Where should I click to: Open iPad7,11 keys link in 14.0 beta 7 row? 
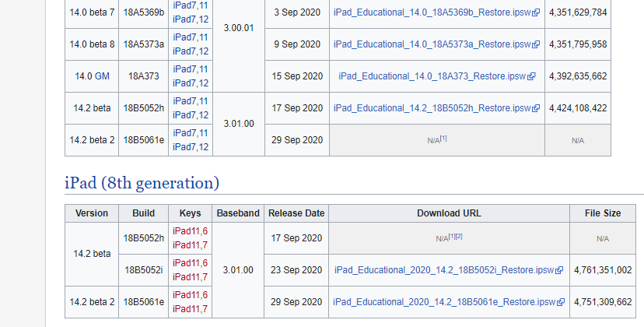coord(191,5)
